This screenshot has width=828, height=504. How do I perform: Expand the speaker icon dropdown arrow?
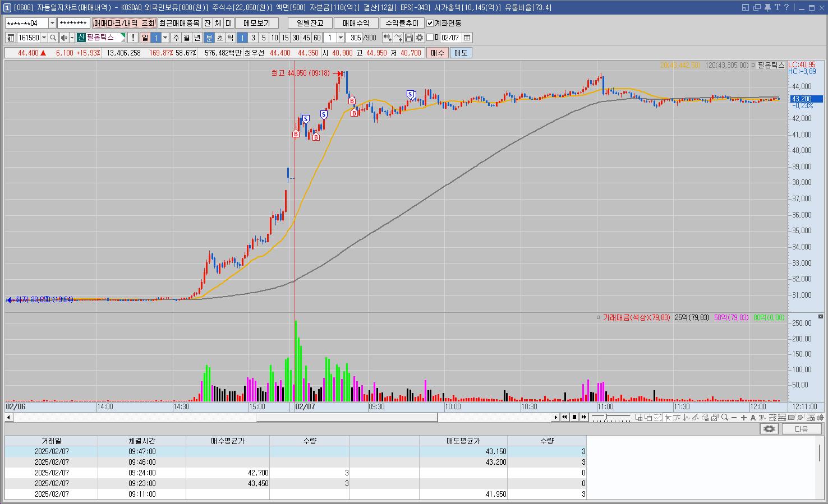click(72, 38)
